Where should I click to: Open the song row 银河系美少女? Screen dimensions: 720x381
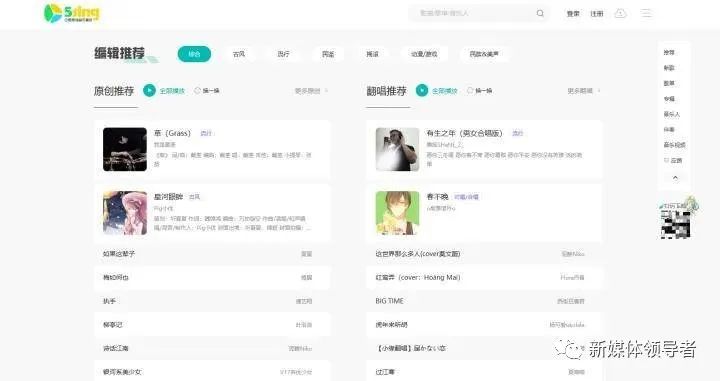pos(212,371)
